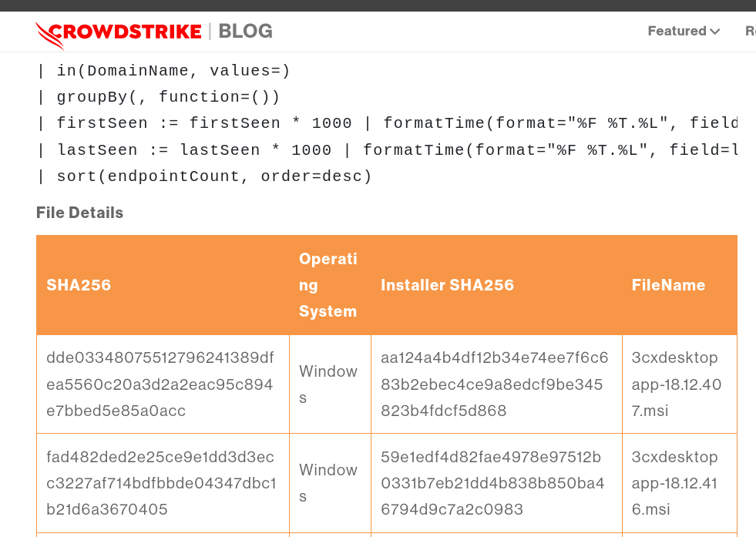Click the SHA256 column header
This screenshot has height=537, width=756.
click(79, 285)
